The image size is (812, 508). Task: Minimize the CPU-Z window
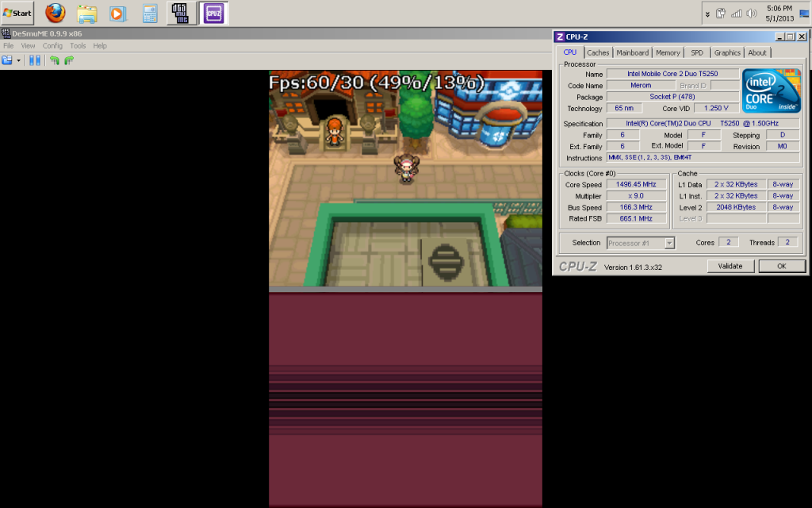[780, 37]
